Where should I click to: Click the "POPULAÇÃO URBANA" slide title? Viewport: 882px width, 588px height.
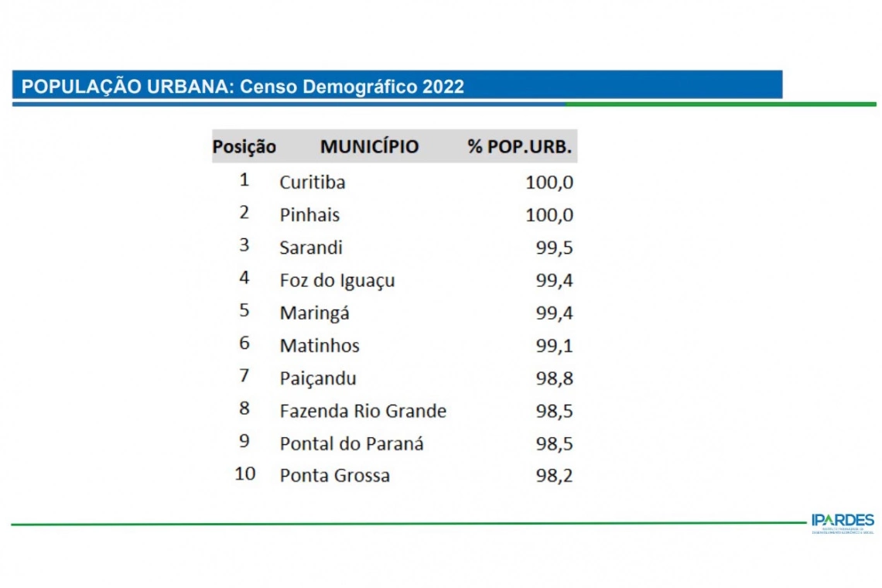(x=242, y=86)
